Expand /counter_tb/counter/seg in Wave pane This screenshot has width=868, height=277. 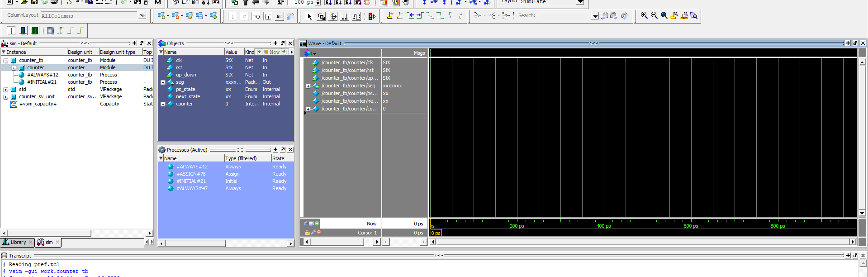click(x=308, y=86)
